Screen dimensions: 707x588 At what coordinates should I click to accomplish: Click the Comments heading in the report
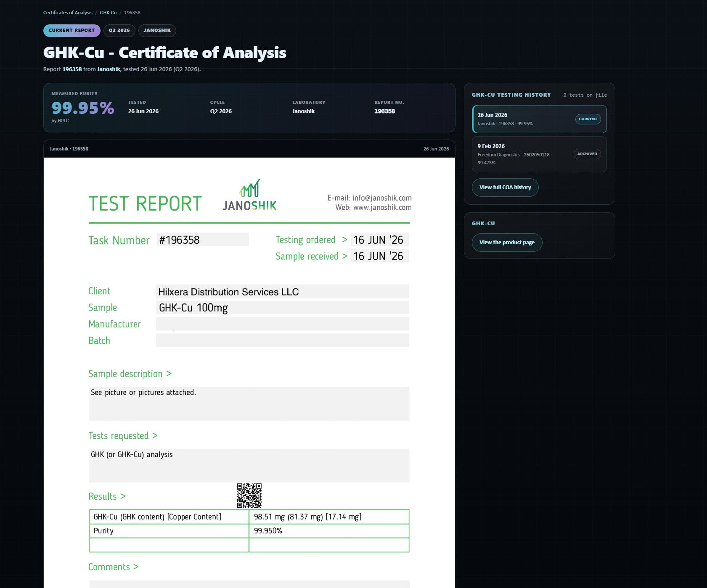[x=114, y=567]
